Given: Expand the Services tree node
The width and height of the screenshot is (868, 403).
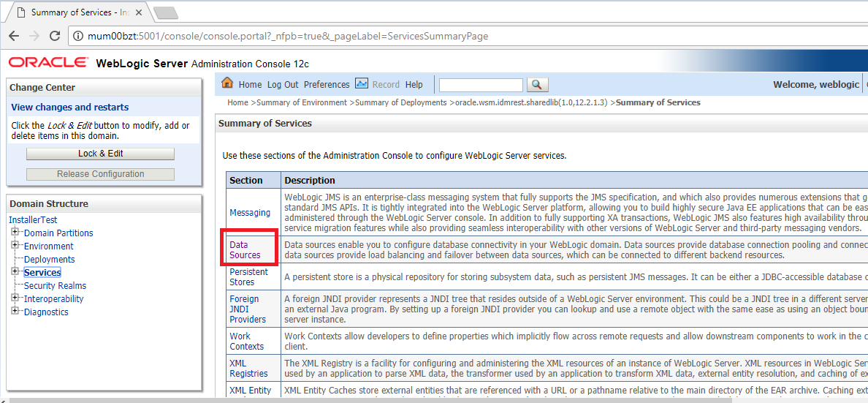Looking at the screenshot, I should [15, 271].
